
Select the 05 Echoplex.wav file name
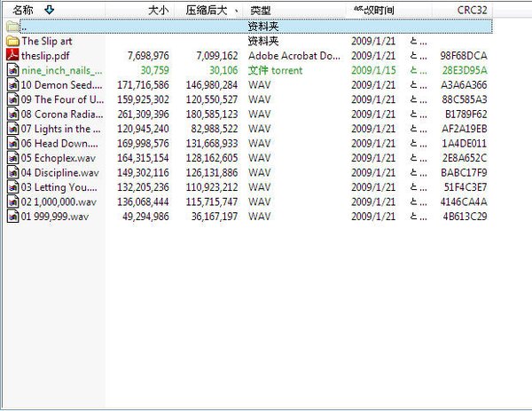pyautogui.click(x=59, y=158)
